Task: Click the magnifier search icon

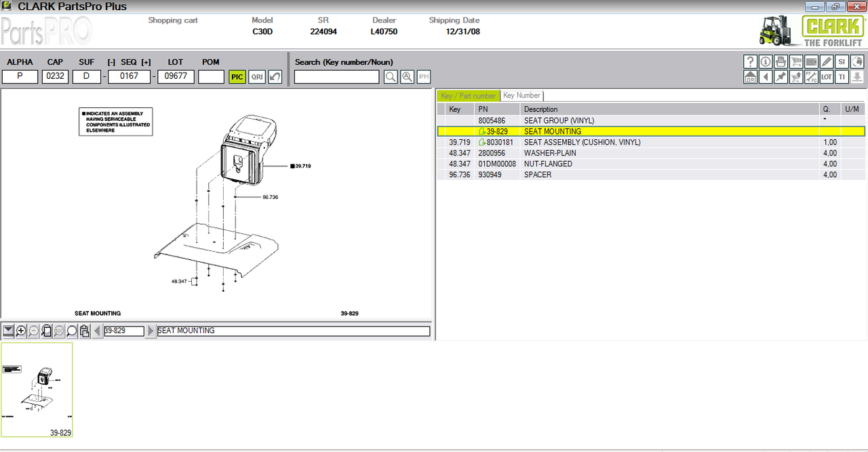Action: point(391,77)
